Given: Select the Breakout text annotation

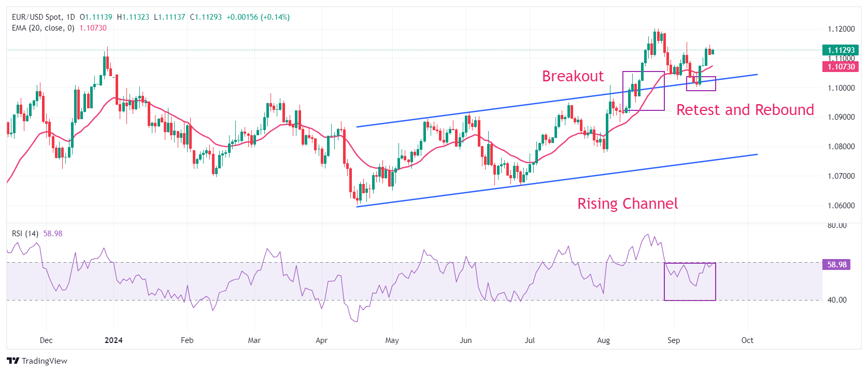Looking at the screenshot, I should [573, 76].
